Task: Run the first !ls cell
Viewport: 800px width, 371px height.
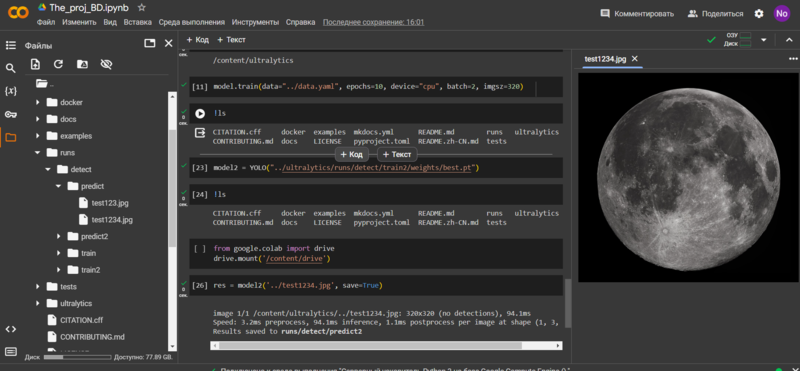Action: tap(199, 113)
